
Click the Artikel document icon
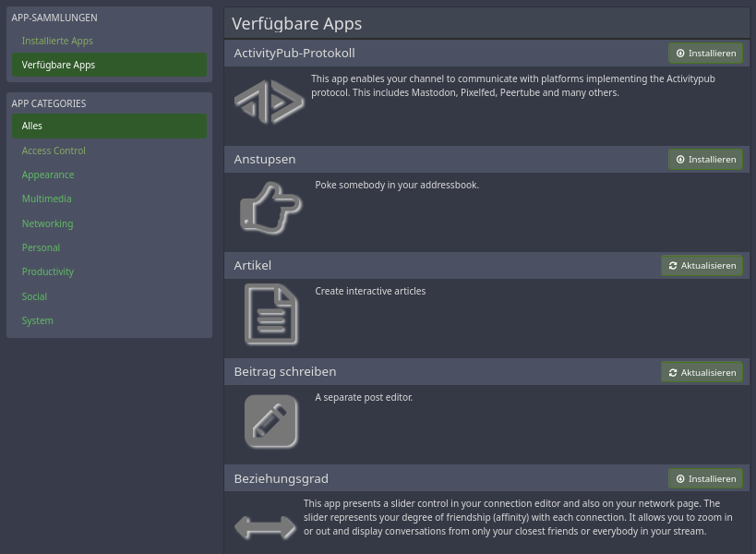point(270,314)
